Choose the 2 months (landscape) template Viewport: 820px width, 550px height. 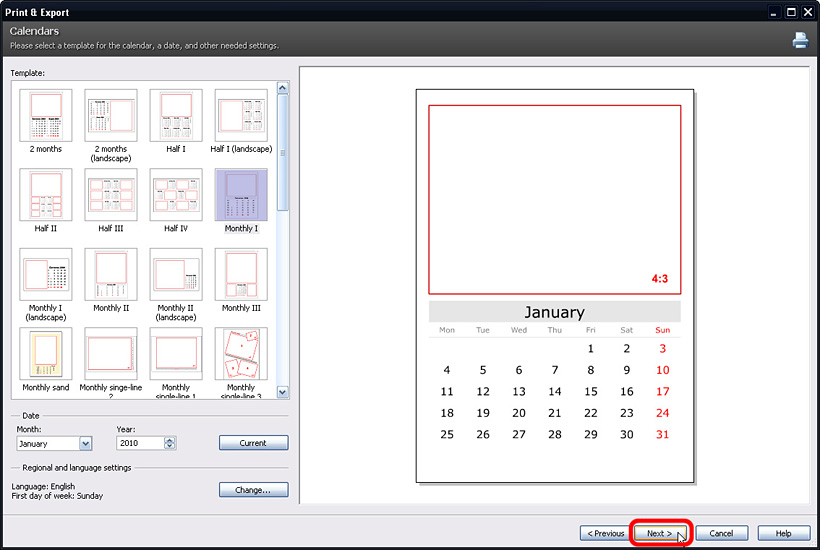(x=111, y=116)
